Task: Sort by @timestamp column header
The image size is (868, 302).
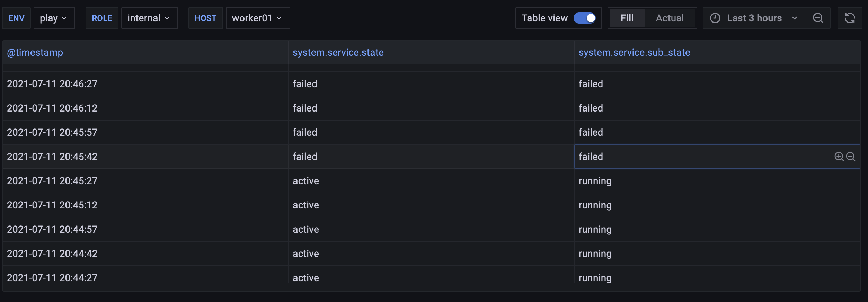Action: click(35, 52)
